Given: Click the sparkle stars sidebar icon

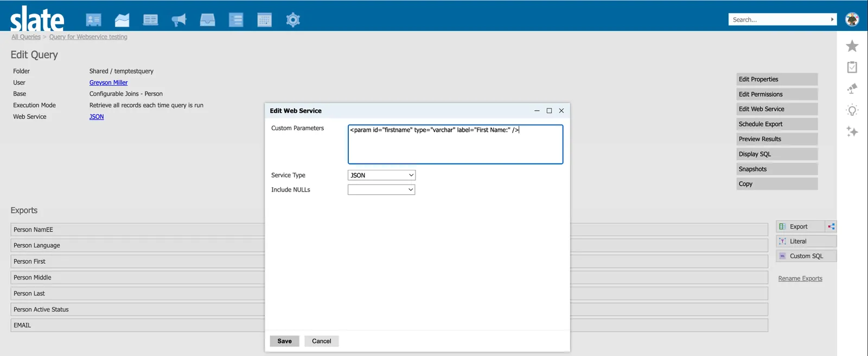Looking at the screenshot, I should 852,131.
